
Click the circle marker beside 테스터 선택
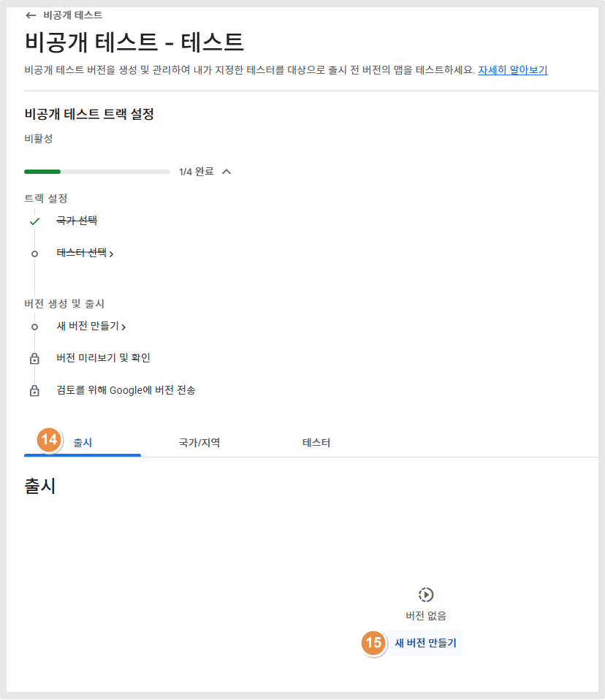34,254
